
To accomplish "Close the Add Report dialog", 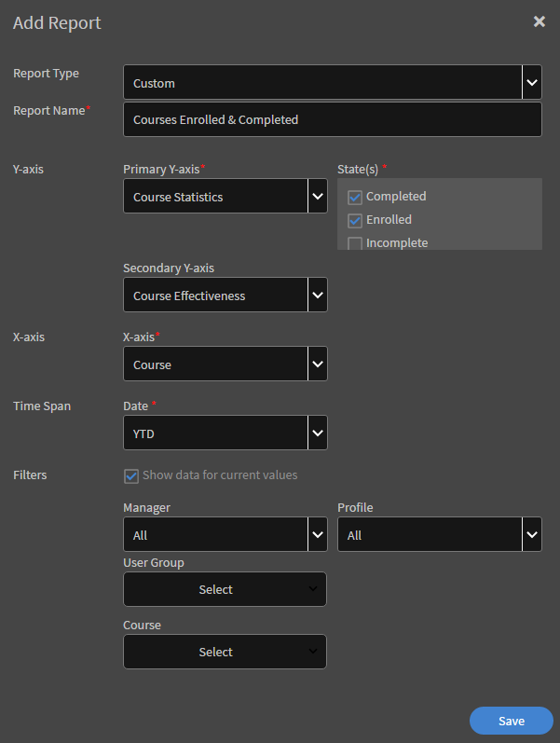I will click(539, 21).
